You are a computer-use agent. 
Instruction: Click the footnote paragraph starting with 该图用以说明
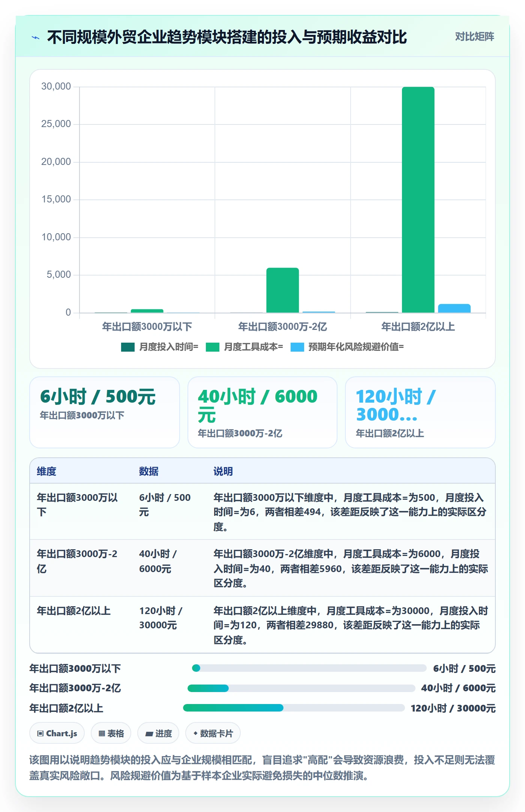(x=262, y=768)
